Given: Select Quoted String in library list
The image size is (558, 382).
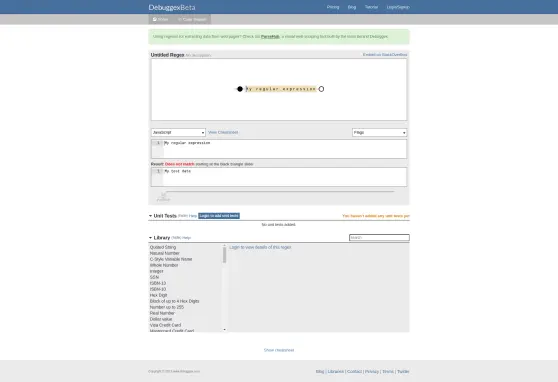Looking at the screenshot, I should (163, 247).
